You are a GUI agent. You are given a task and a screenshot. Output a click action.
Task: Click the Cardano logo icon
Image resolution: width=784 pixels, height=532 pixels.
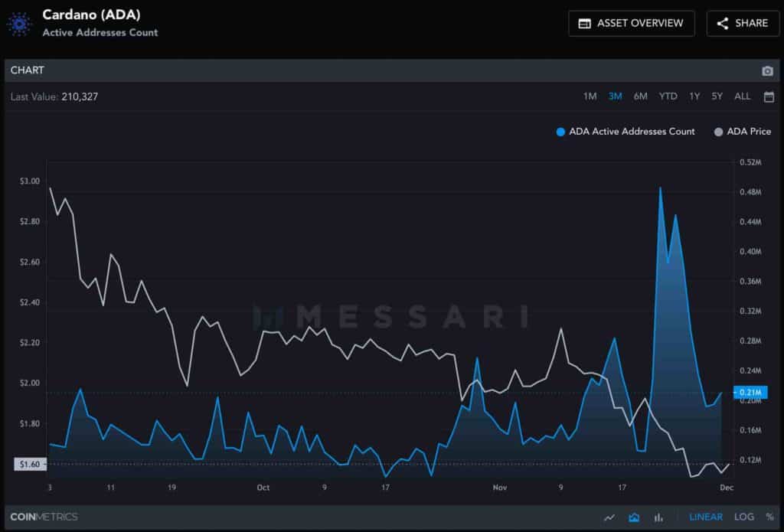(19, 23)
